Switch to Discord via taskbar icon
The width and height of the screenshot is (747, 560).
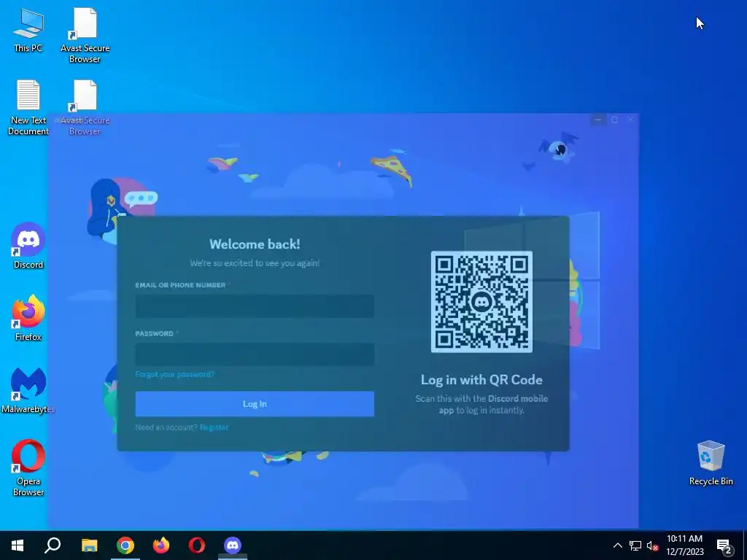point(233,545)
